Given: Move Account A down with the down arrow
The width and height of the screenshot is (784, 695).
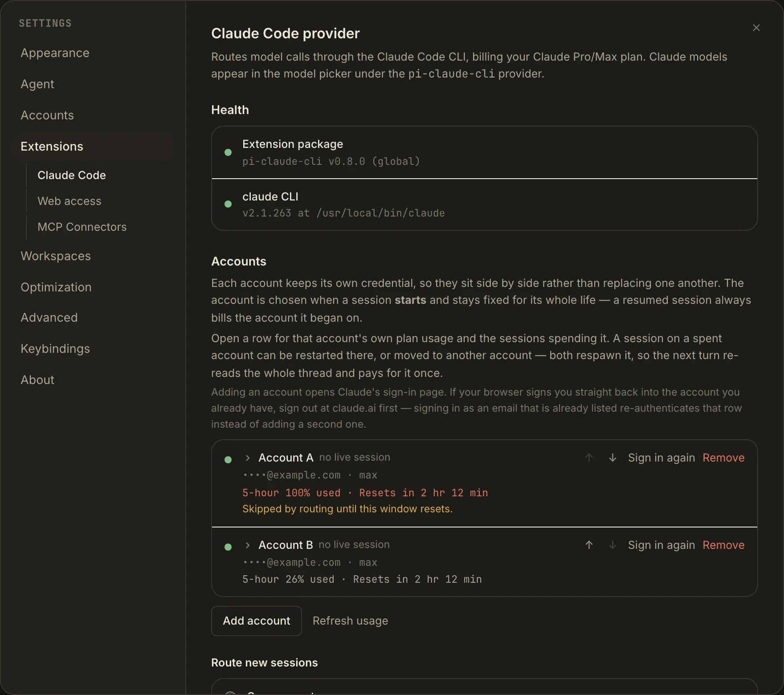Looking at the screenshot, I should (612, 458).
